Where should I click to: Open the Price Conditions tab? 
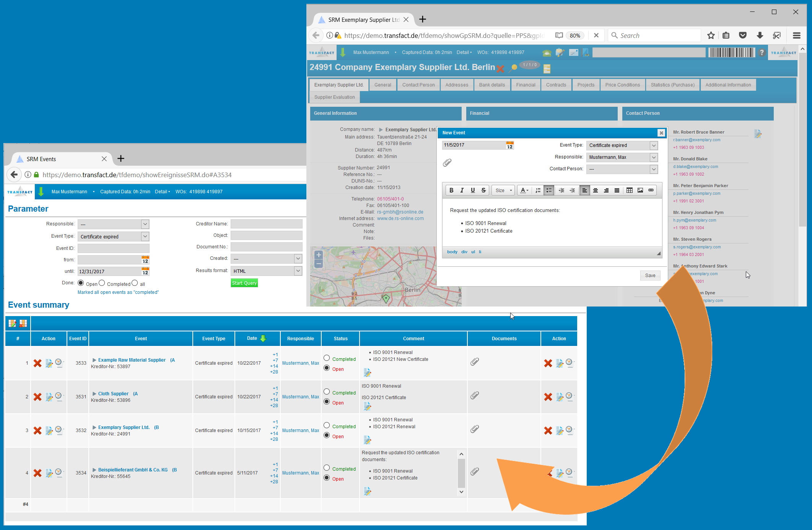(622, 85)
